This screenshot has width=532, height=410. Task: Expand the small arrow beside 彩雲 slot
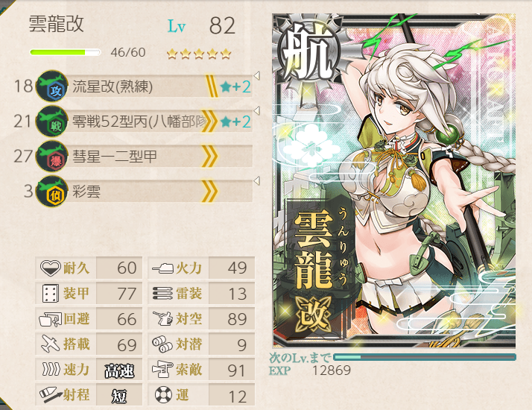pos(257,180)
